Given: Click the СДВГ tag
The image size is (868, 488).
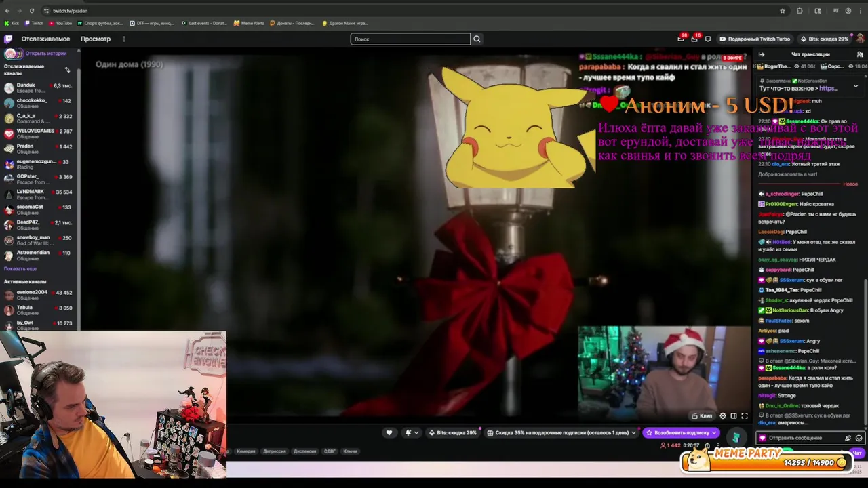Looking at the screenshot, I should click(x=330, y=451).
